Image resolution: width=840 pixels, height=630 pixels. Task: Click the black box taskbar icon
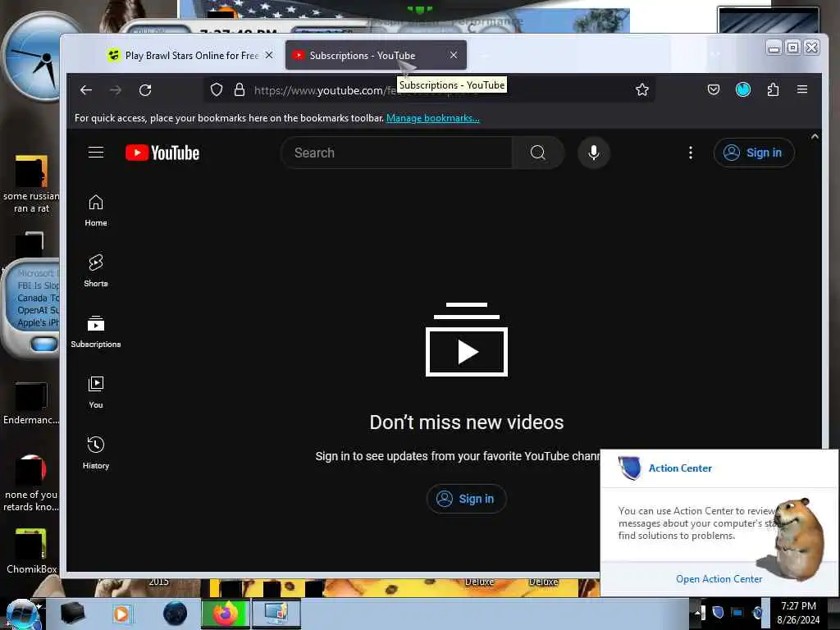[x=72, y=614]
